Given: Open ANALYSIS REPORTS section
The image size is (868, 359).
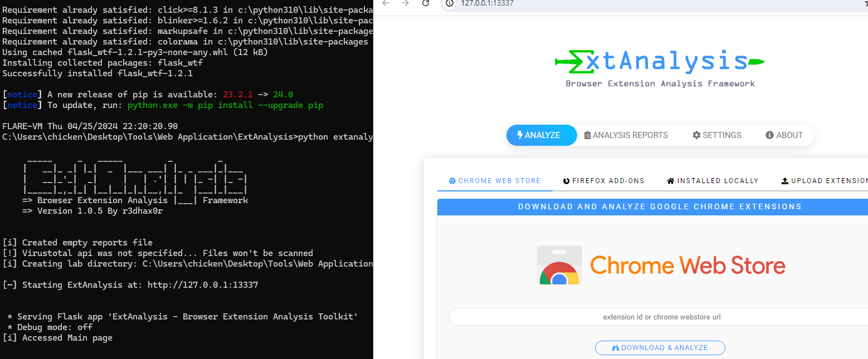Looking at the screenshot, I should [x=626, y=135].
